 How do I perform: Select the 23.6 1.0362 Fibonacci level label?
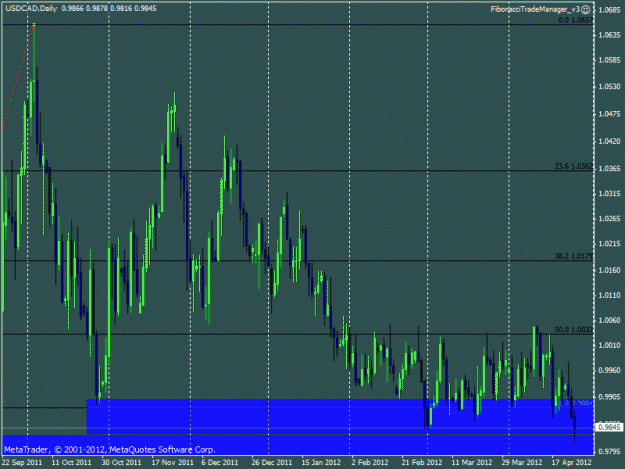pos(574,166)
